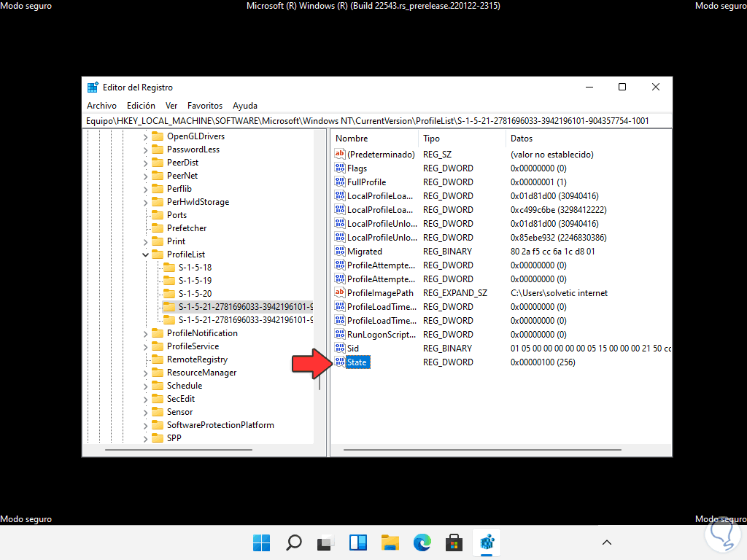Click the S-1-5-18 folder icon

click(x=169, y=267)
